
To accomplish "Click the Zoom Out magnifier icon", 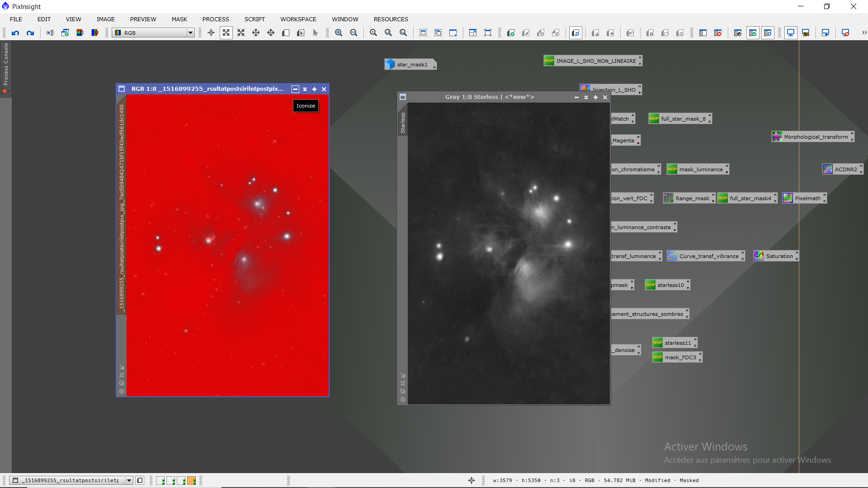I will [x=354, y=33].
